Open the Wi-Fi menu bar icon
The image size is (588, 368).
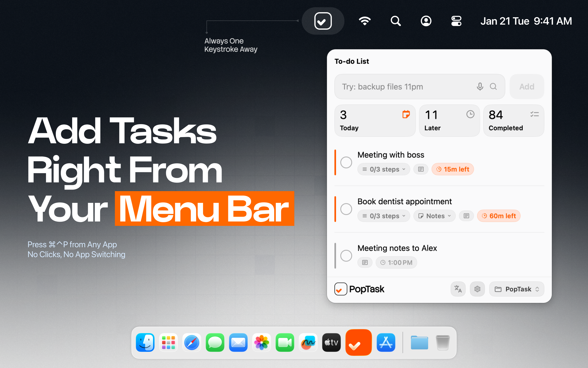coord(365,21)
